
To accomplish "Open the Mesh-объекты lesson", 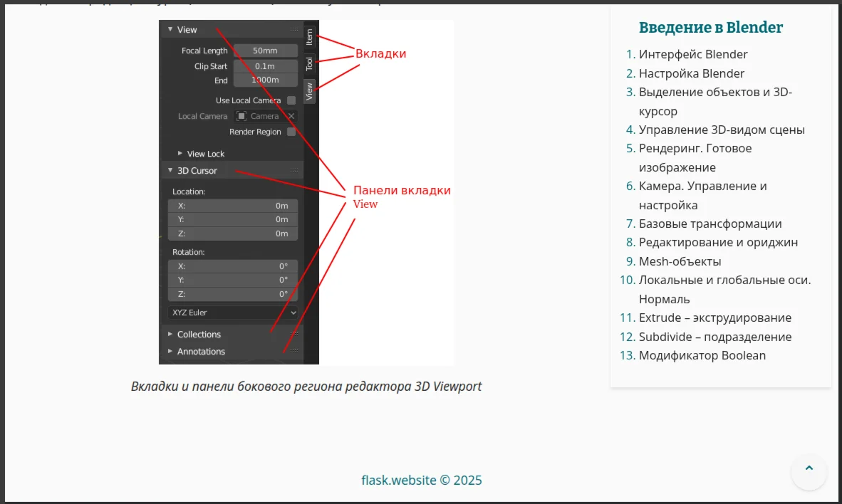I will [680, 261].
